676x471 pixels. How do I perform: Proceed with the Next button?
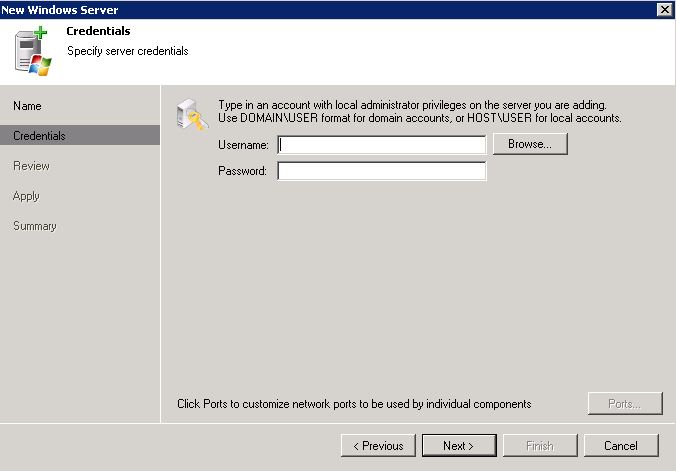click(x=459, y=445)
